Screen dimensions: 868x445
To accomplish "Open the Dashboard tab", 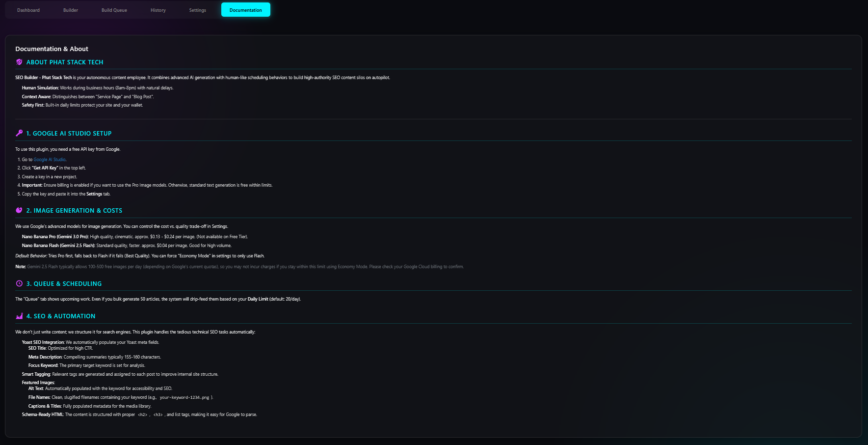I will coord(28,10).
